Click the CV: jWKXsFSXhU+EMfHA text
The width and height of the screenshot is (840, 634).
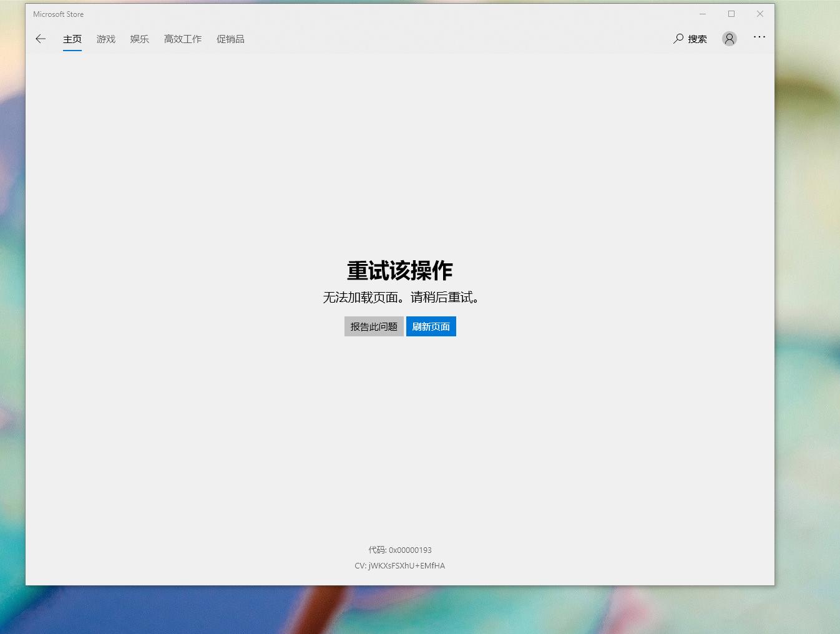[x=400, y=565]
